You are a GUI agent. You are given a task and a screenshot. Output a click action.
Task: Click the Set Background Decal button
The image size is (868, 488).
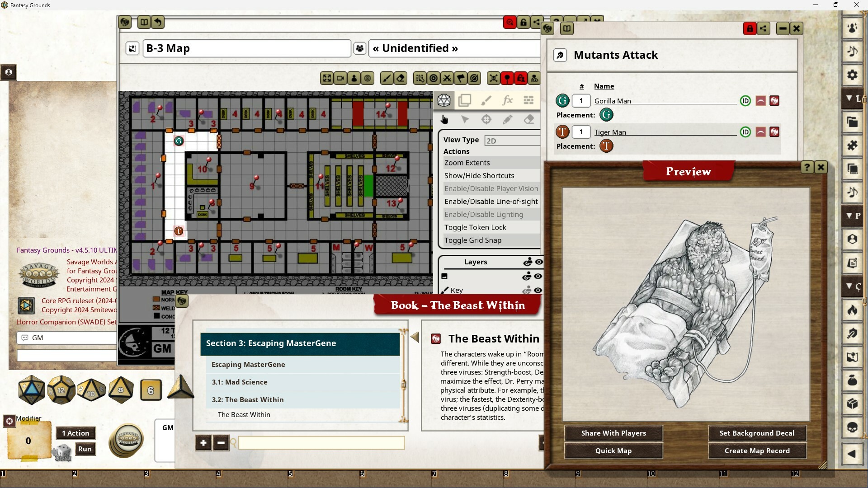pyautogui.click(x=756, y=433)
